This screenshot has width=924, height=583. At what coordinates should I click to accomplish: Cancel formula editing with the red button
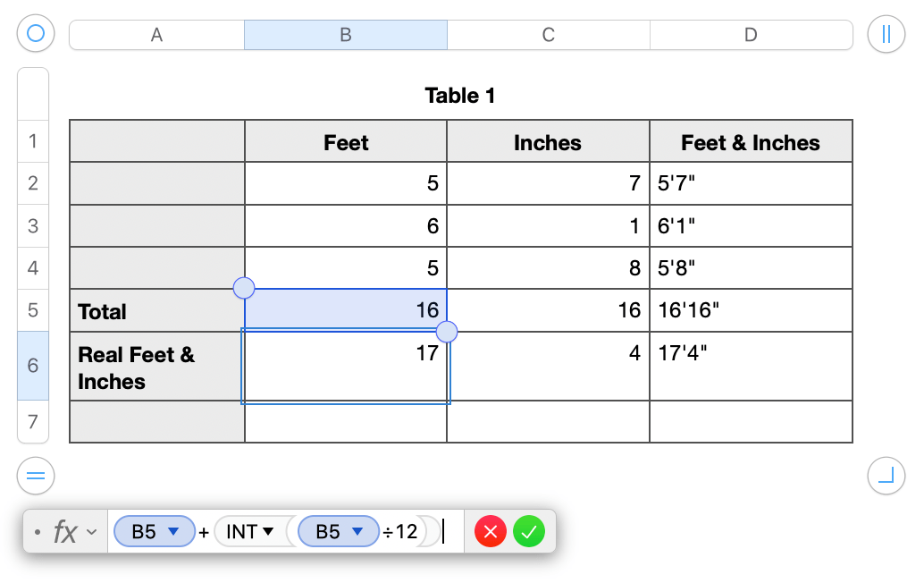[x=490, y=531]
